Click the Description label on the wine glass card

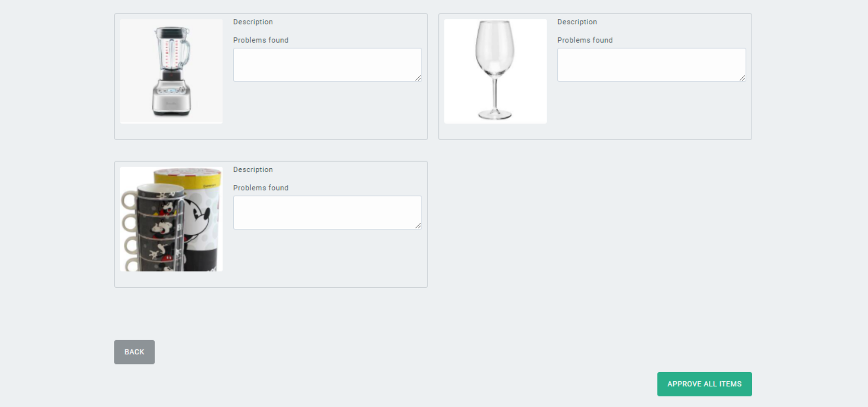tap(577, 22)
